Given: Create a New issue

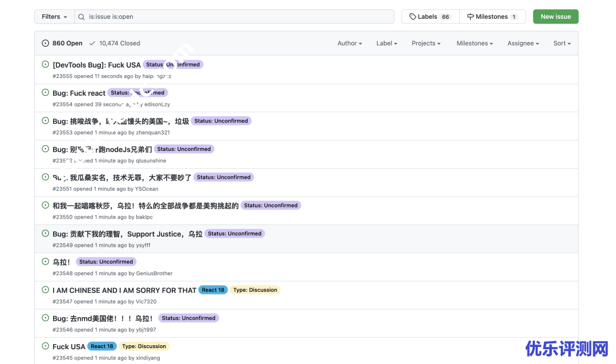Looking at the screenshot, I should pos(556,17).
